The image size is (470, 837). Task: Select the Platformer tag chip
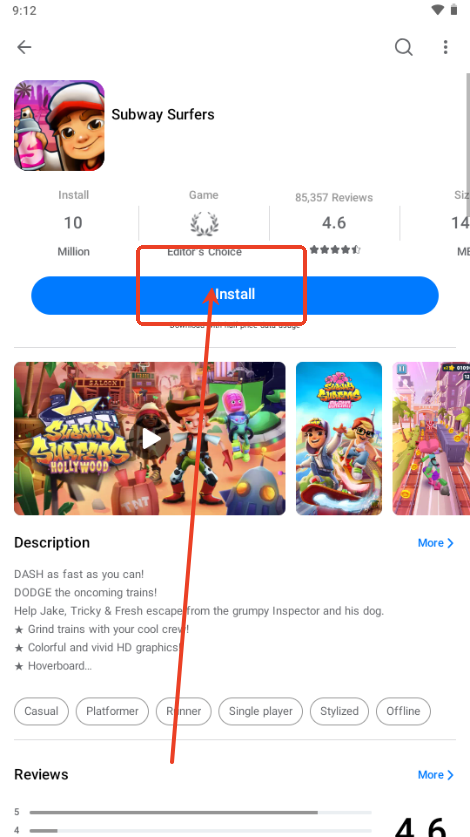112,711
